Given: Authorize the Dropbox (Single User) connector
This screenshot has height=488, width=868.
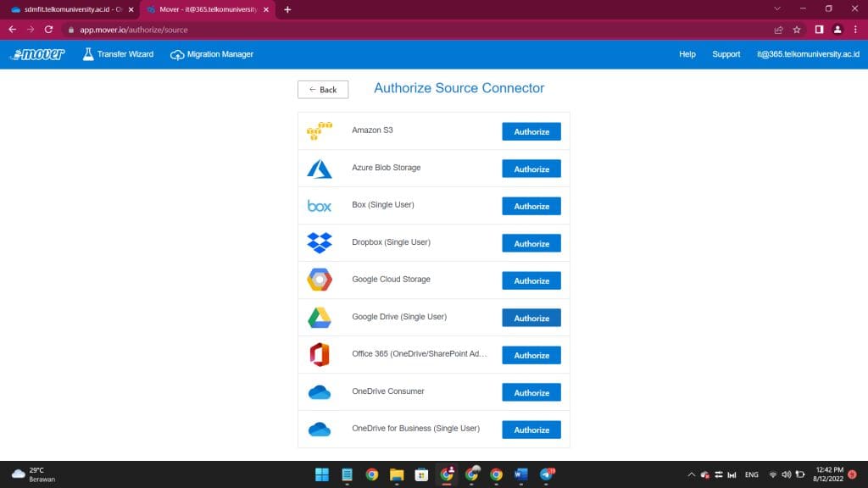Looking at the screenshot, I should (531, 243).
